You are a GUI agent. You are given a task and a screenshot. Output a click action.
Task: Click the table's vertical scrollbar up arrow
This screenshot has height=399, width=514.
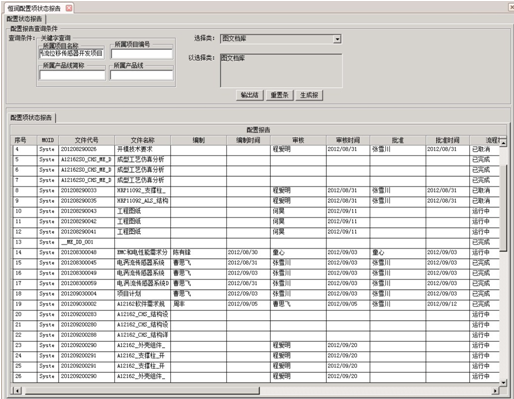pyautogui.click(x=503, y=143)
